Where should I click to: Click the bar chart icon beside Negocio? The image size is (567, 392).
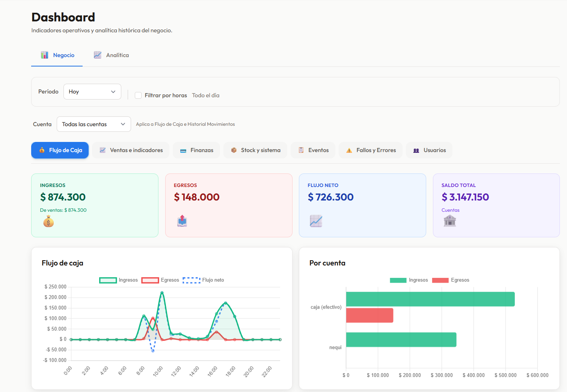[45, 55]
